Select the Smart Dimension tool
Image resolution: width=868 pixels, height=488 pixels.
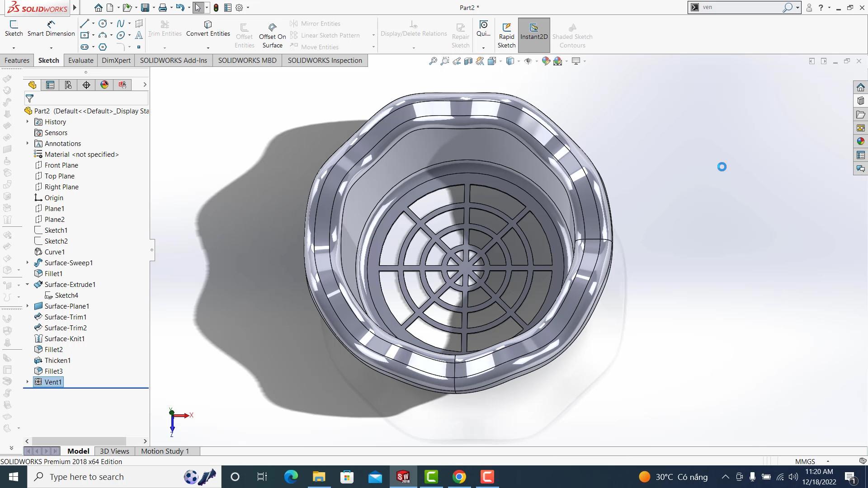pos(51,28)
